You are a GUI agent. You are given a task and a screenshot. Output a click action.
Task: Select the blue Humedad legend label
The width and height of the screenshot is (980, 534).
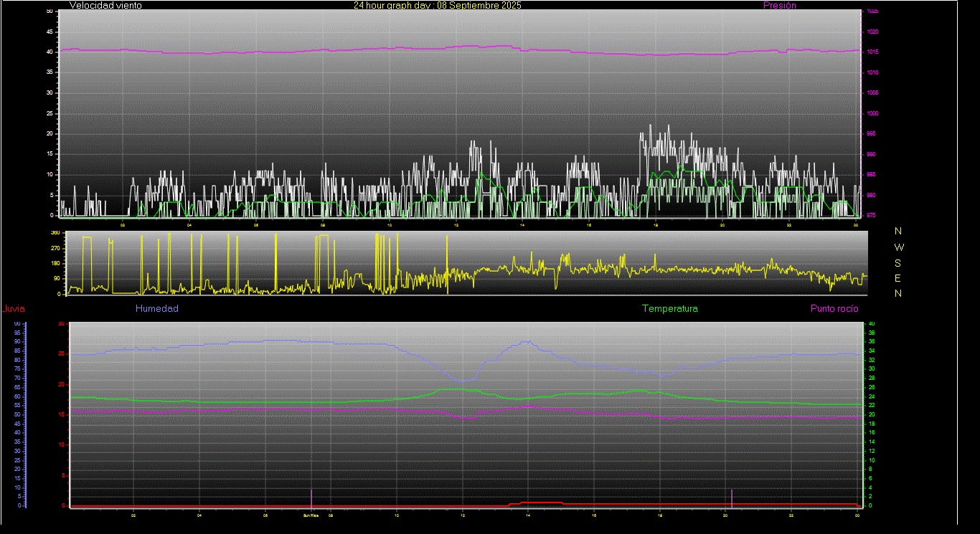coord(156,308)
